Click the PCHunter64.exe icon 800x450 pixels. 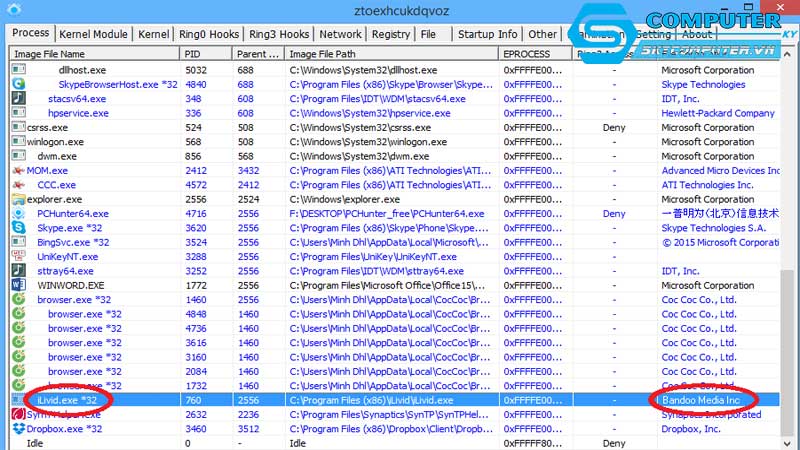pyautogui.click(x=18, y=213)
